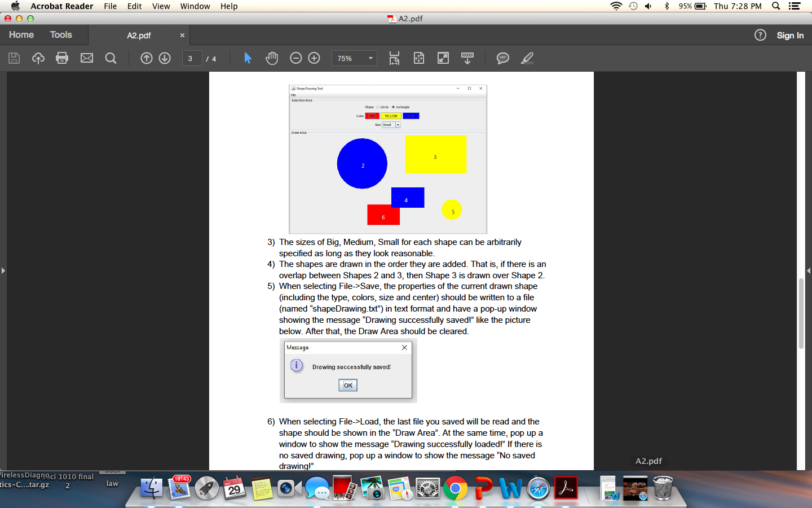
Task: Open the Find search tool
Action: [x=111, y=58]
